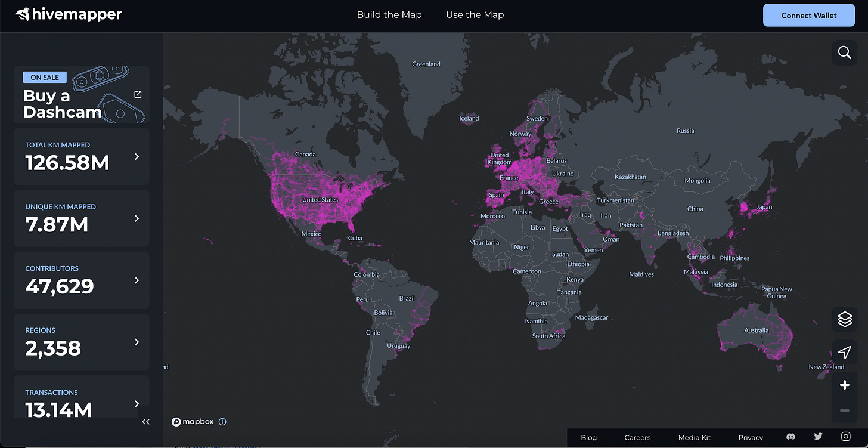
Task: Open the map search magnifier
Action: pyautogui.click(x=845, y=53)
